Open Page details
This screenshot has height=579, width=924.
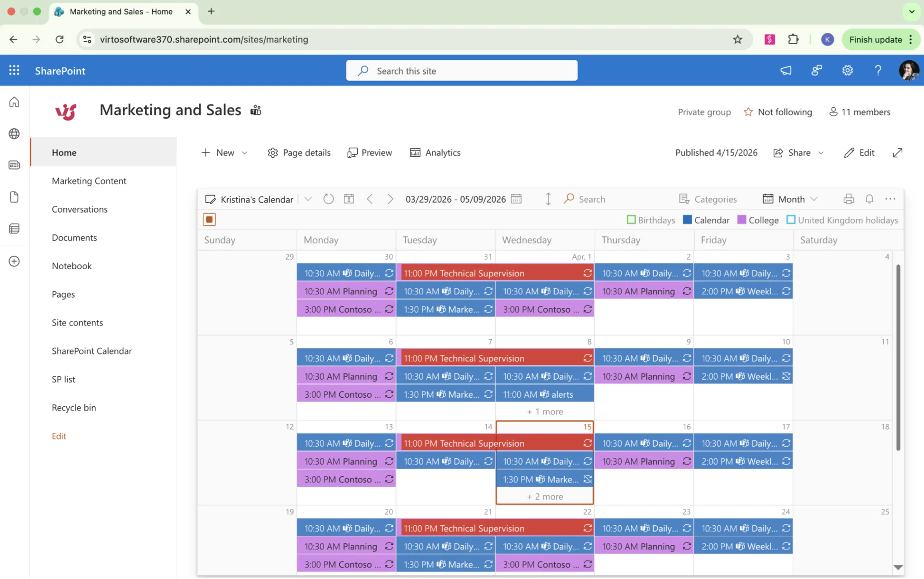click(x=299, y=153)
